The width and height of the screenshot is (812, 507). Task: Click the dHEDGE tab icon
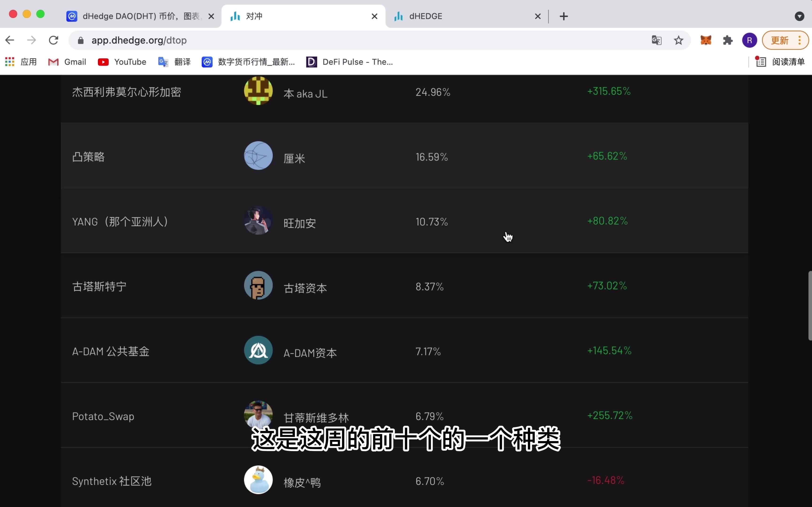coord(399,16)
